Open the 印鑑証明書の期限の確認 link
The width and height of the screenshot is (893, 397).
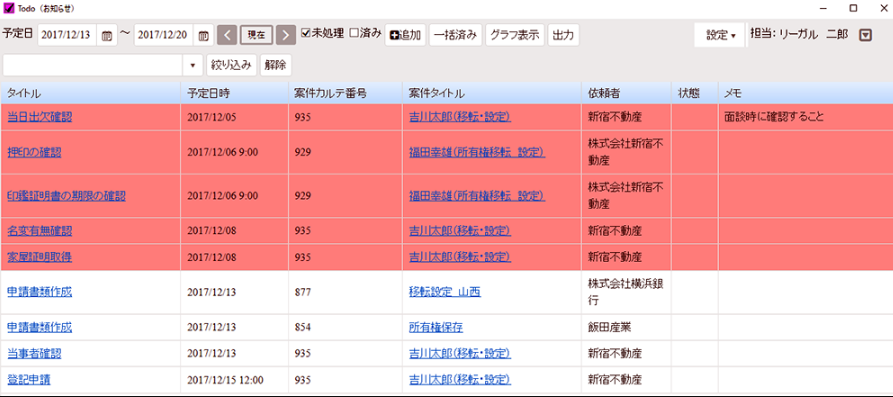(x=67, y=196)
